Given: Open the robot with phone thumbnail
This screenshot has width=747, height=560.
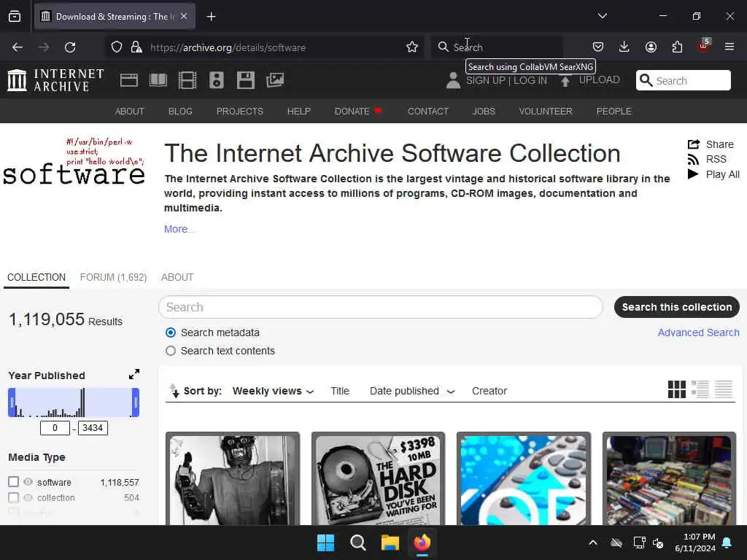Looking at the screenshot, I should (233, 480).
